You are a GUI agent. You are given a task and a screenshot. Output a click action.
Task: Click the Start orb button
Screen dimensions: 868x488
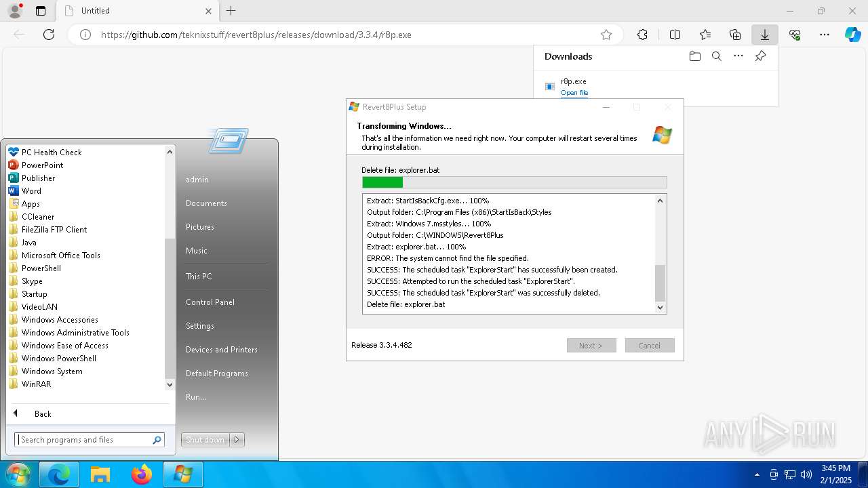(x=18, y=474)
